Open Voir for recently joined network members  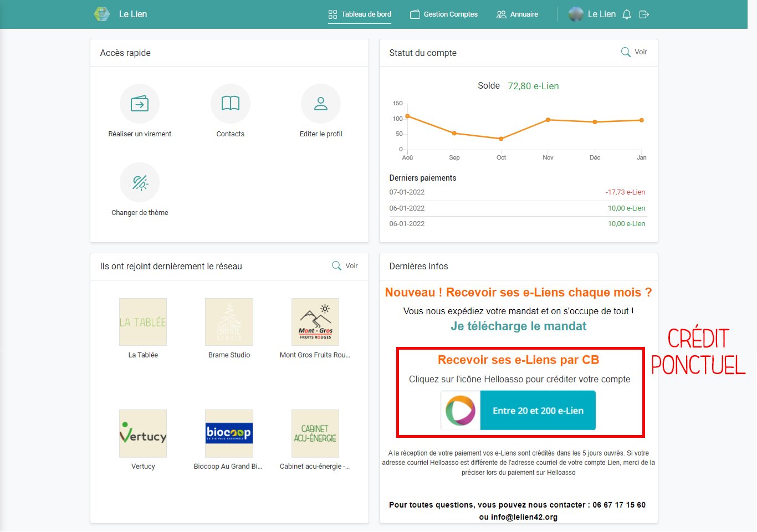345,266
